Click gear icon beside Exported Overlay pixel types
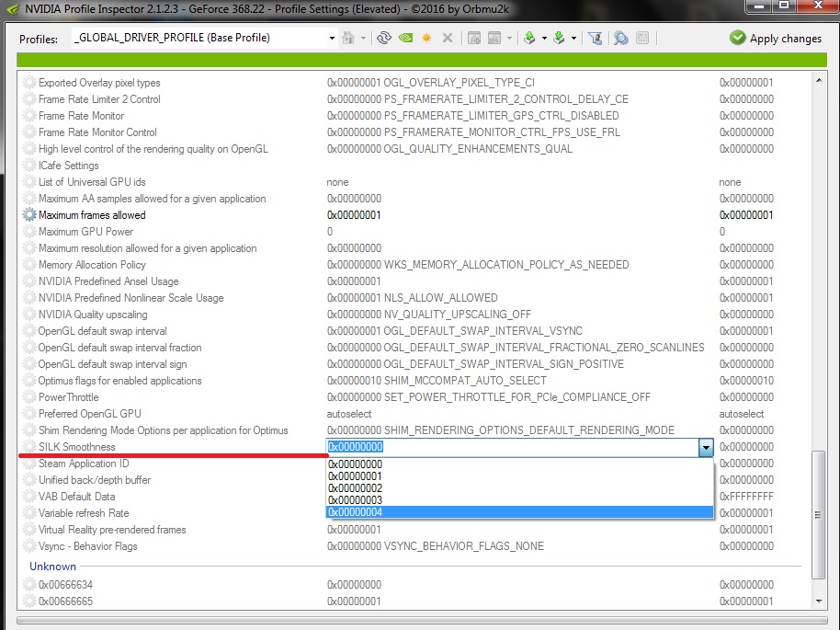The image size is (840, 630). click(28, 83)
